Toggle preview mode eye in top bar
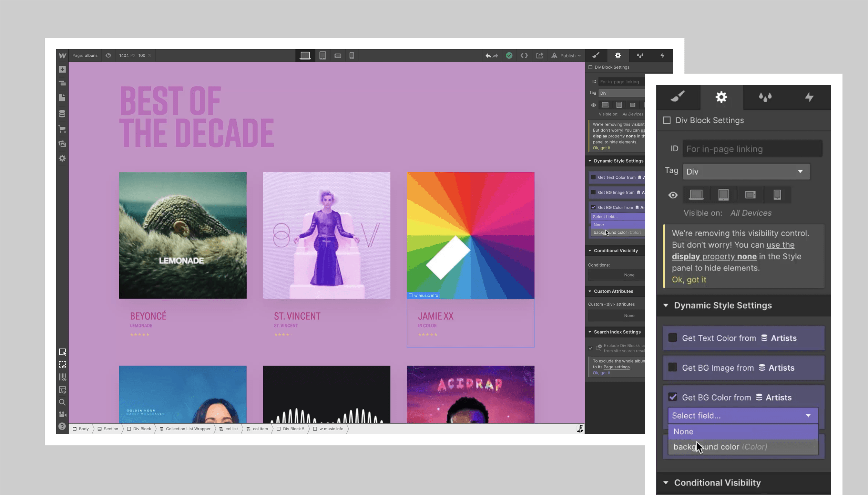 pos(108,55)
